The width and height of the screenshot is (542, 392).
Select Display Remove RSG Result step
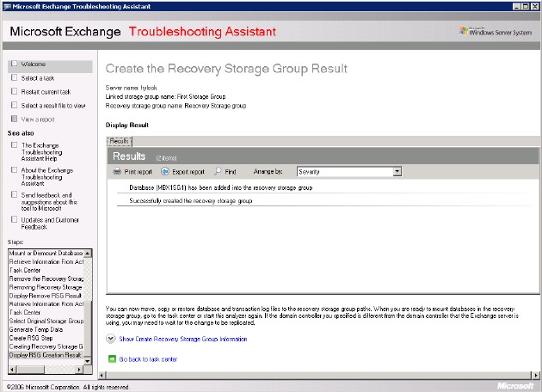point(46,296)
